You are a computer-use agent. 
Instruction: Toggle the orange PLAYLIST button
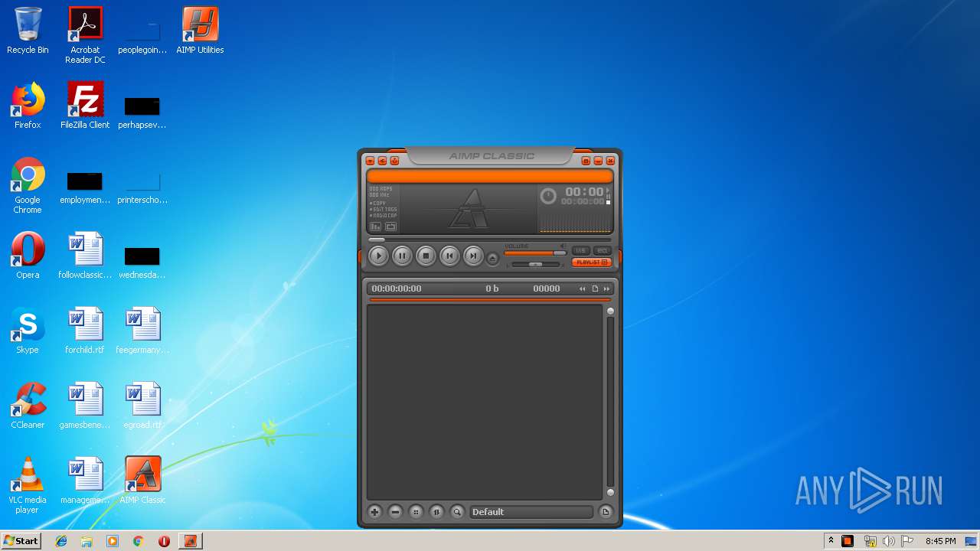592,262
